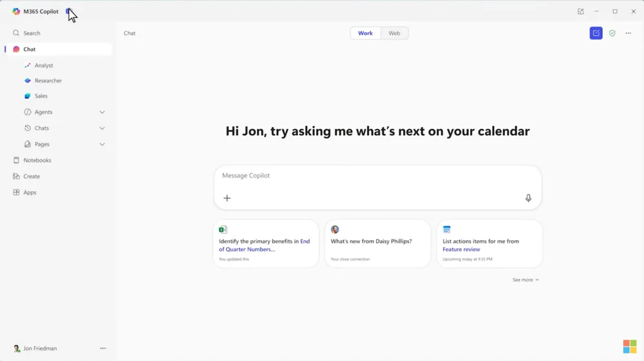
Task: Expand the Chats section chevron
Action: tap(102, 128)
